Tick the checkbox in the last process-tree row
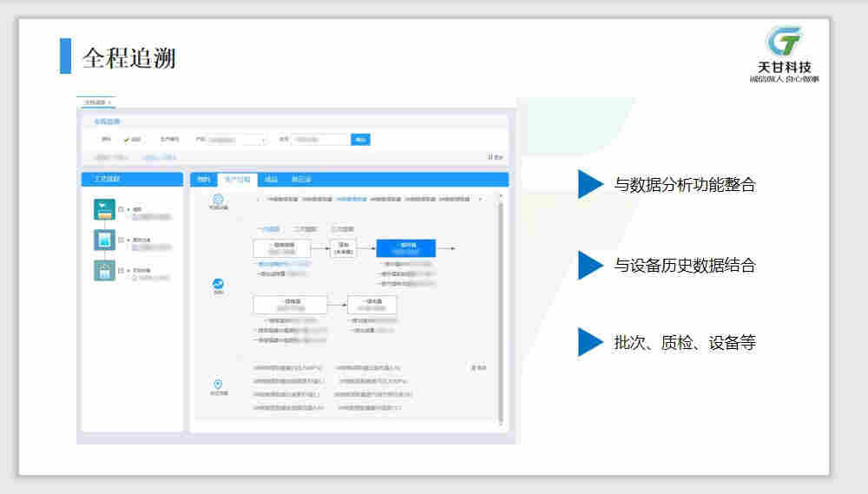 [122, 270]
